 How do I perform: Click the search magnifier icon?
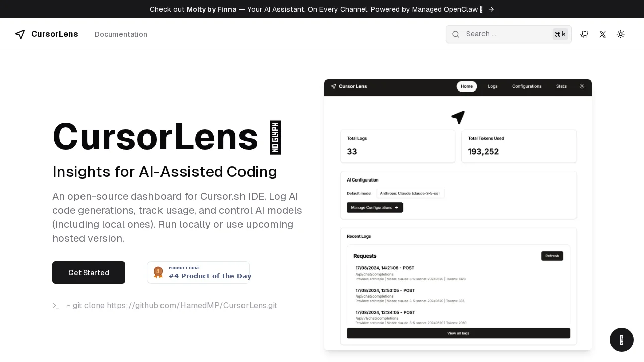tap(456, 34)
